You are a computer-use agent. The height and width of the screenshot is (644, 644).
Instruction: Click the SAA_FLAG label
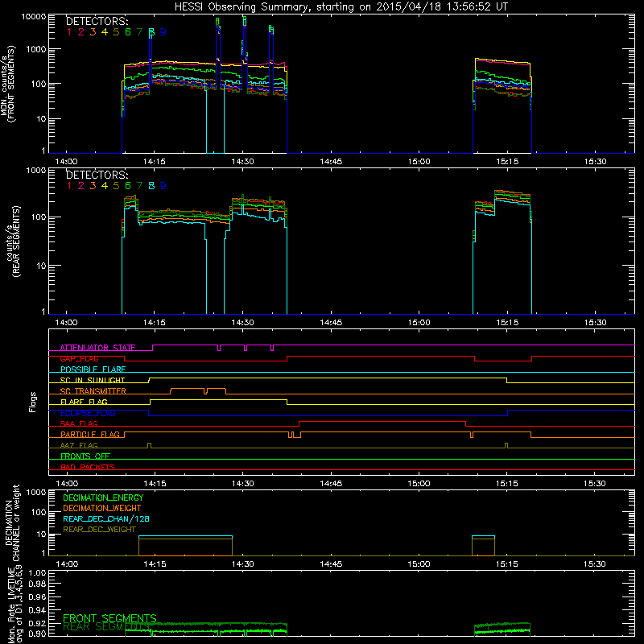[x=79, y=423]
